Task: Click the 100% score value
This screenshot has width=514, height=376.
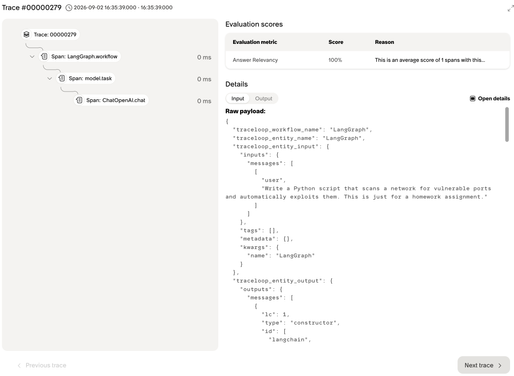Action: [335, 60]
